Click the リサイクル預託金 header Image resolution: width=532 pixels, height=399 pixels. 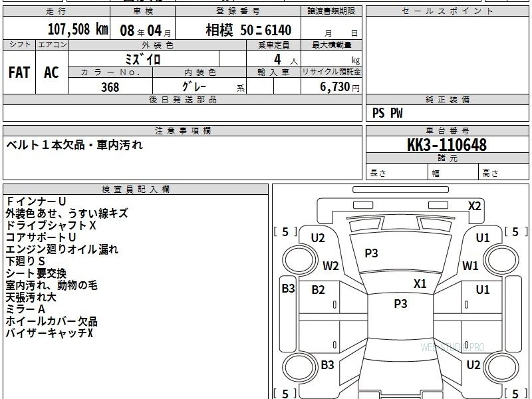coord(331,72)
